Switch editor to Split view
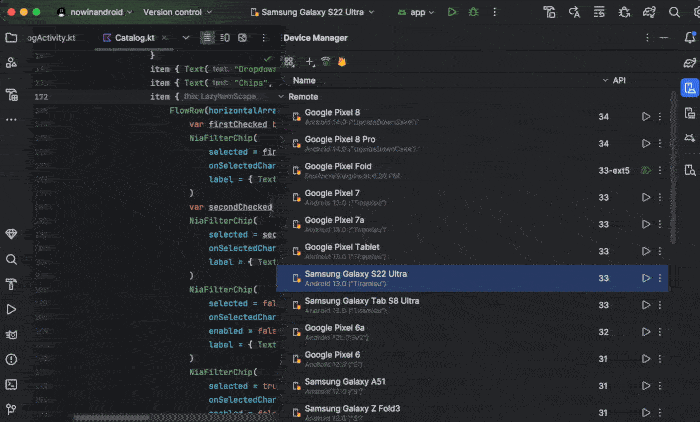This screenshot has height=422, width=700. tap(225, 38)
